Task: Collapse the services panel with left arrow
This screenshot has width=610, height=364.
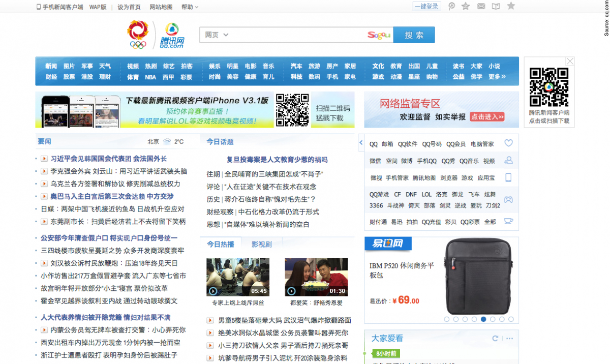Action: [361, 143]
